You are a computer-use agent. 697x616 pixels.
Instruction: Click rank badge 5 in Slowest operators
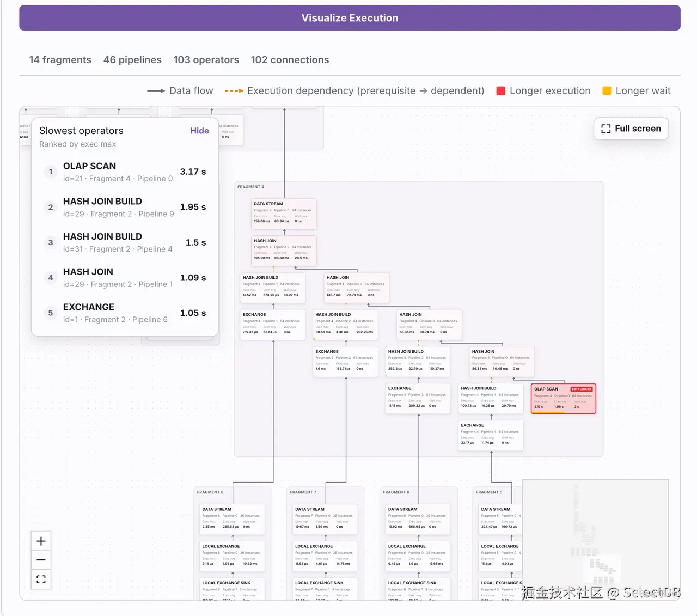point(51,313)
